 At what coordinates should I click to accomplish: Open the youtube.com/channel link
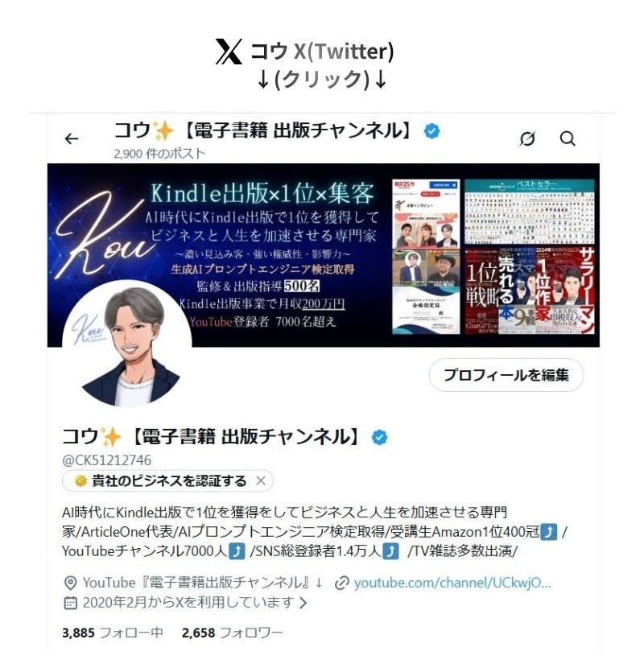pyautogui.click(x=452, y=583)
